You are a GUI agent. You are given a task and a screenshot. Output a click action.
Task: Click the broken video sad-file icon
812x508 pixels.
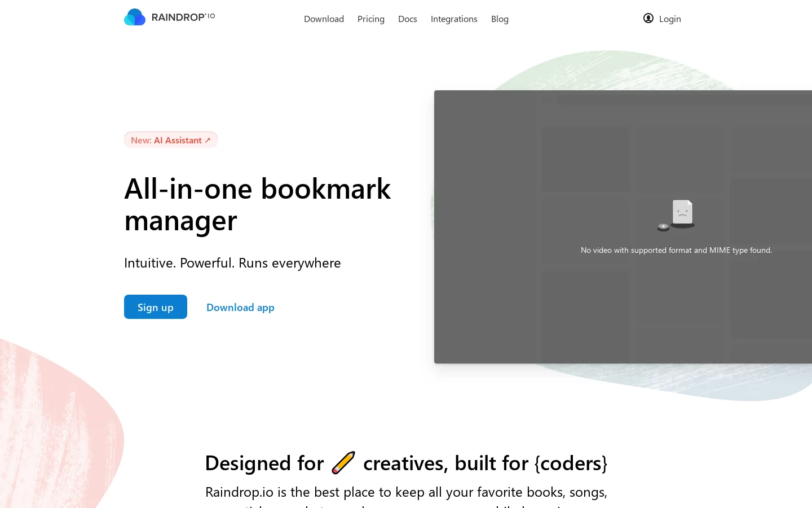(x=676, y=215)
